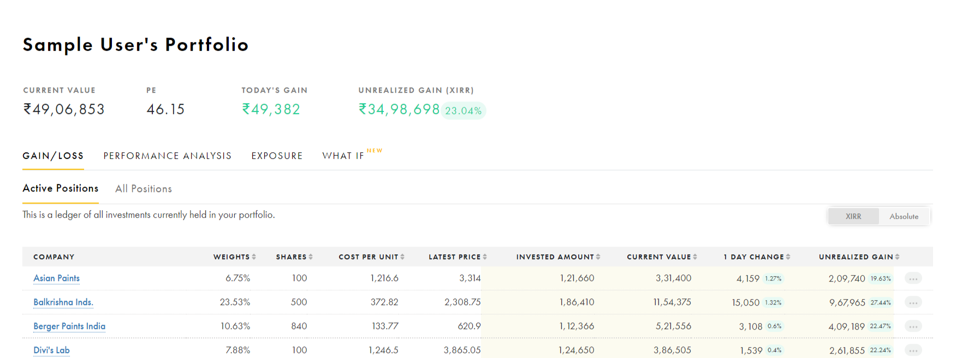Switch gain display to XIRR

(853, 217)
